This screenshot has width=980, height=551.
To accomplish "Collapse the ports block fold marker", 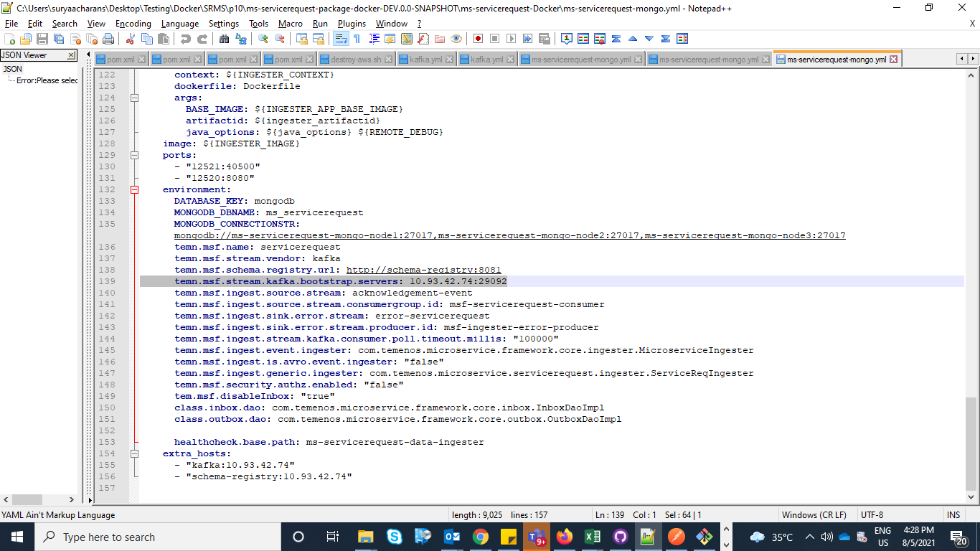I will 134,155.
